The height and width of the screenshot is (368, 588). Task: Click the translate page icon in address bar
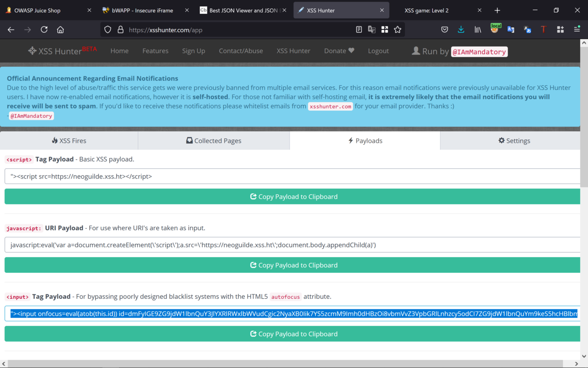coord(372,29)
